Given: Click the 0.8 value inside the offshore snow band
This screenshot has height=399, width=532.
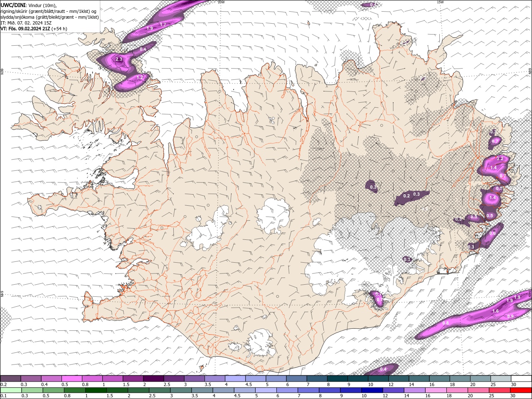Looking at the screenshot, I should [x=446, y=323].
